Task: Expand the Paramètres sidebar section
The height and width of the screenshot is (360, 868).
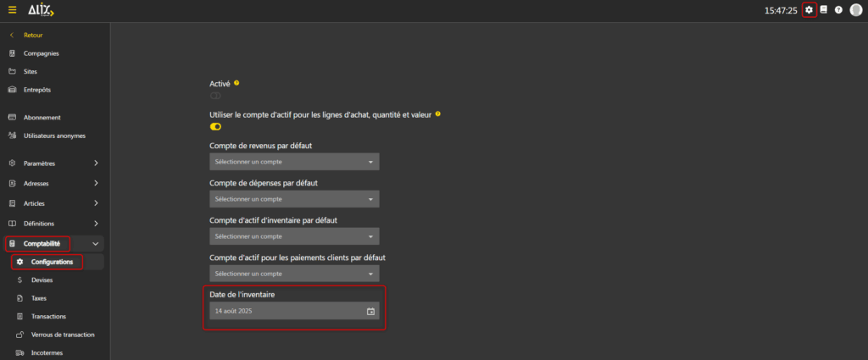Action: coord(95,163)
